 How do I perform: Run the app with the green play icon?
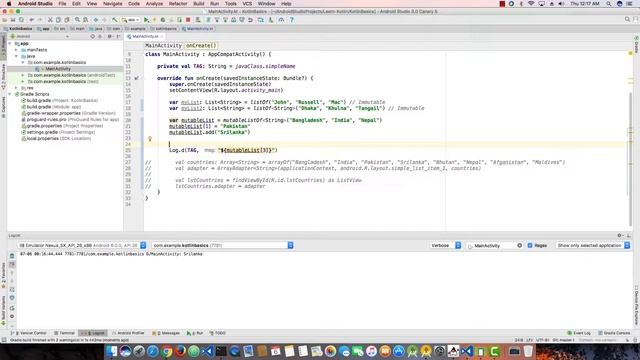146,20
